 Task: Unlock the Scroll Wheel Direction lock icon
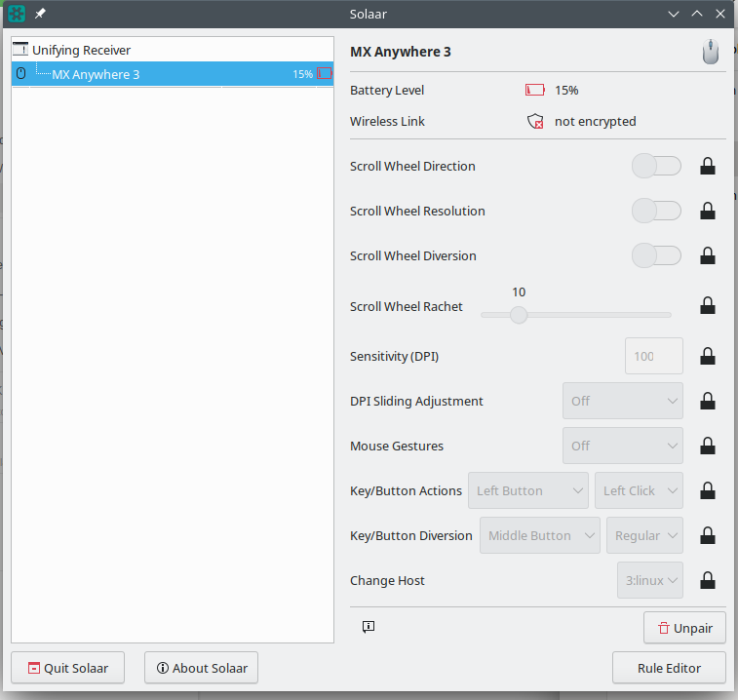[x=708, y=166]
